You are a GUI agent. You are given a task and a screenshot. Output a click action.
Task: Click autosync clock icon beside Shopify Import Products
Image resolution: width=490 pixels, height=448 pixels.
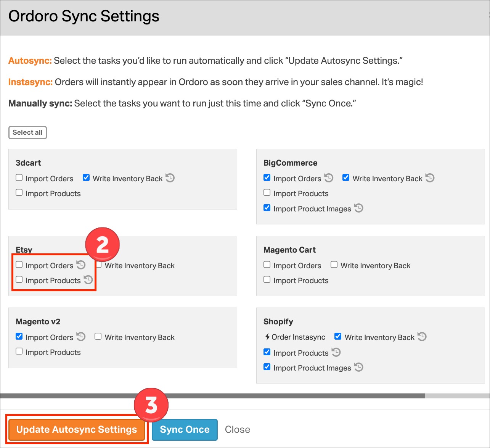336,352
